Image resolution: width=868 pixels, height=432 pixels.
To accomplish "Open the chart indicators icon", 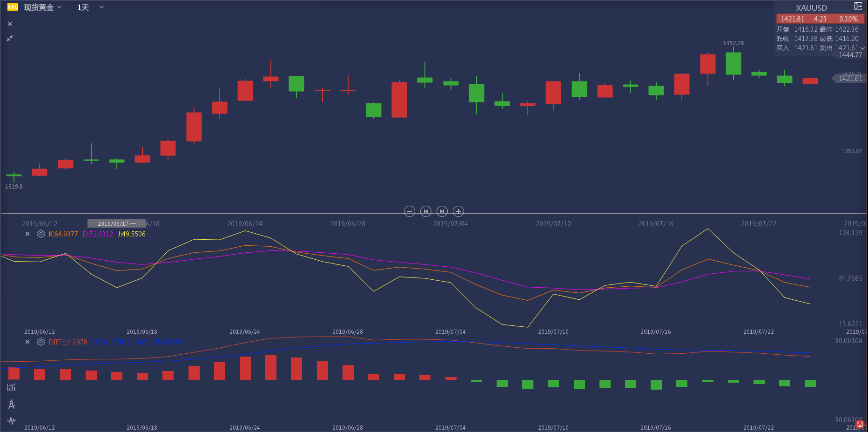I will (x=12, y=387).
